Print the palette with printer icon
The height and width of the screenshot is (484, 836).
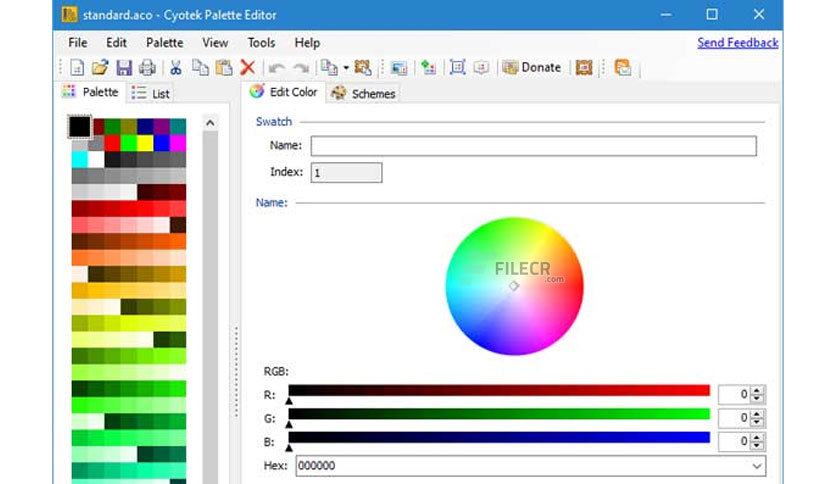(x=147, y=68)
